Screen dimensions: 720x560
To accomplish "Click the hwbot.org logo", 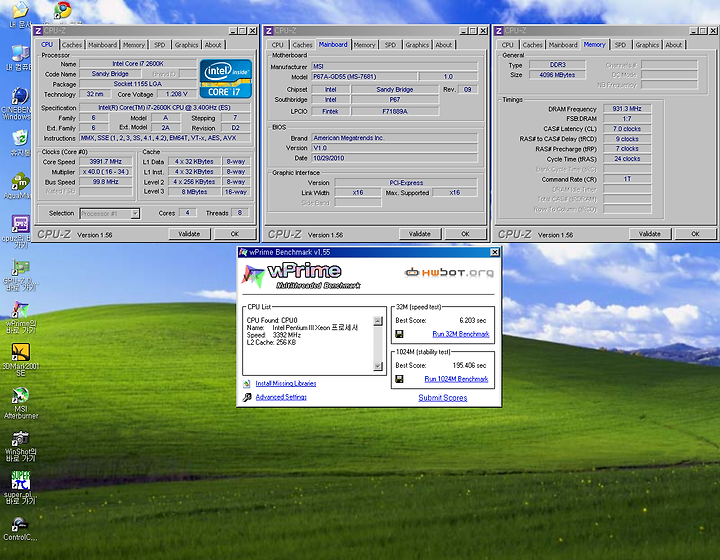I will tap(449, 273).
